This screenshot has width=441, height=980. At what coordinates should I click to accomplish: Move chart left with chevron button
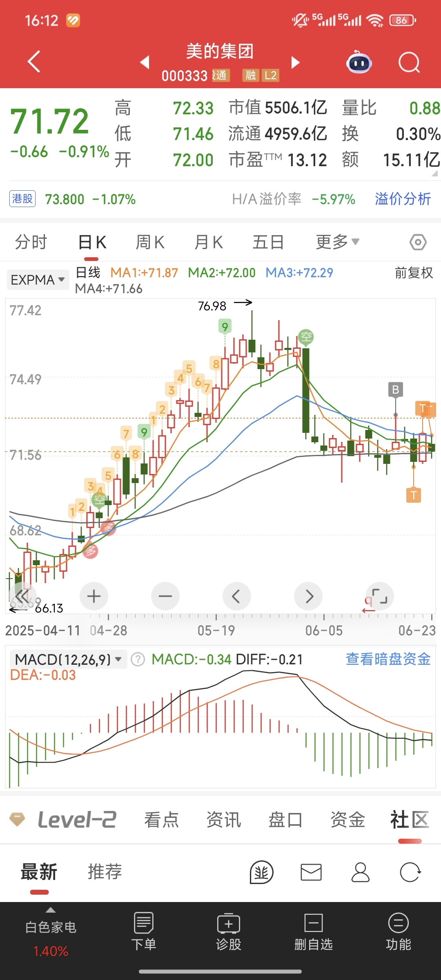click(x=237, y=596)
